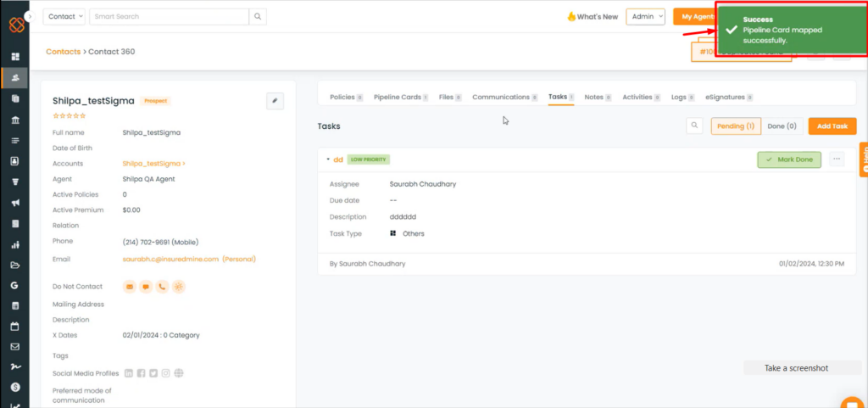The height and width of the screenshot is (408, 868).
Task: Mark the dd task as done
Action: (x=789, y=159)
